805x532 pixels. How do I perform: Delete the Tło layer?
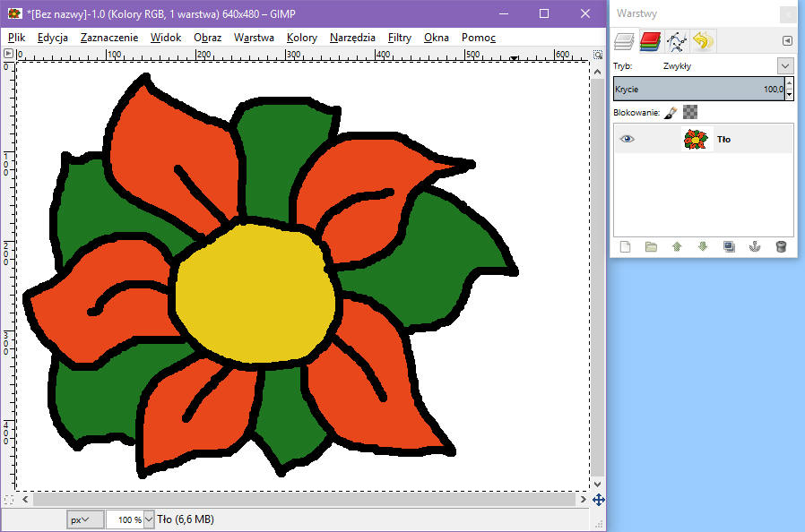tap(781, 247)
